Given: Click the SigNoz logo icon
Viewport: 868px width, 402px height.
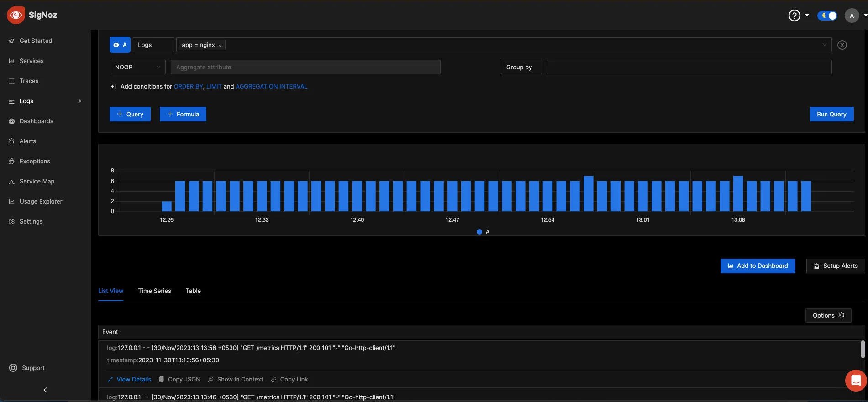Looking at the screenshot, I should tap(16, 15).
